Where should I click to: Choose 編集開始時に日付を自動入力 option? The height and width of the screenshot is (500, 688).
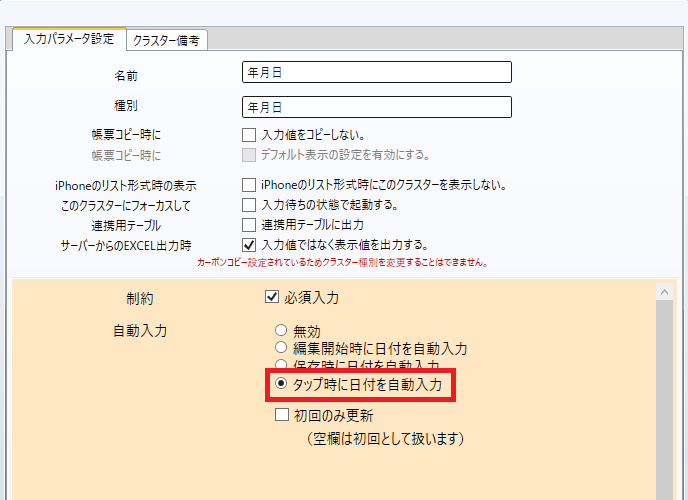click(x=281, y=348)
